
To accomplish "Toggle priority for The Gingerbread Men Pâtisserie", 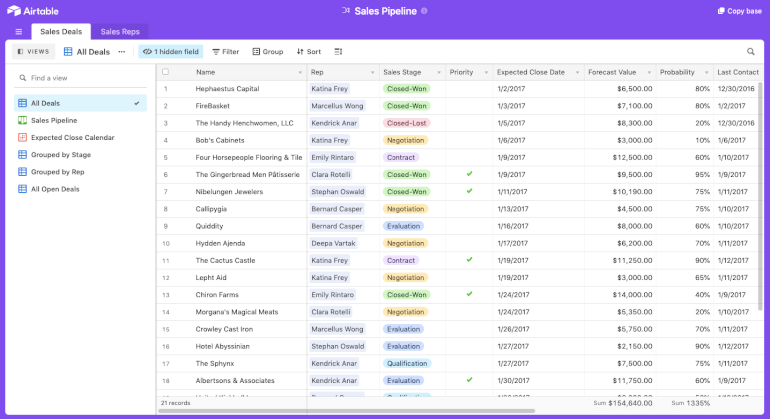I will (x=469, y=174).
